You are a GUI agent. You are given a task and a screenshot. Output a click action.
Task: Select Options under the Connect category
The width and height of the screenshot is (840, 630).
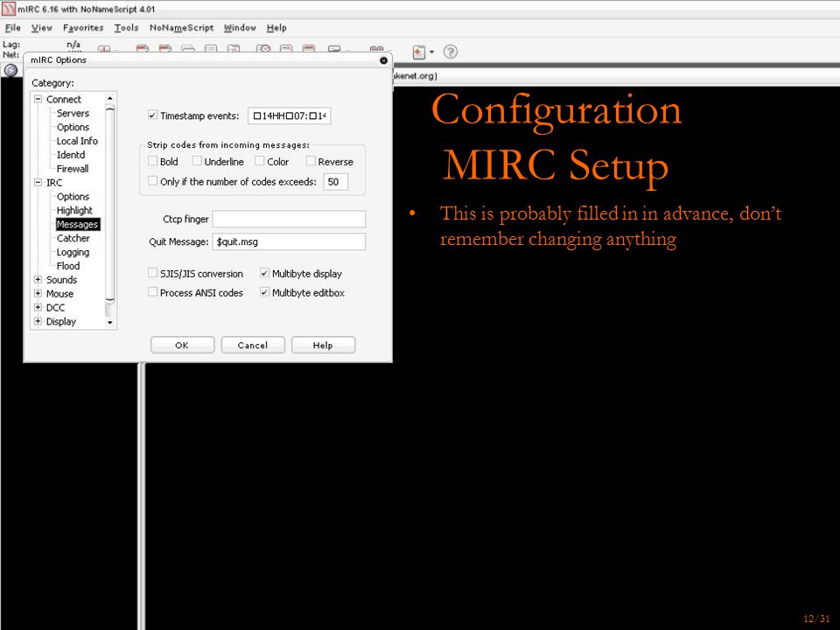click(x=73, y=127)
